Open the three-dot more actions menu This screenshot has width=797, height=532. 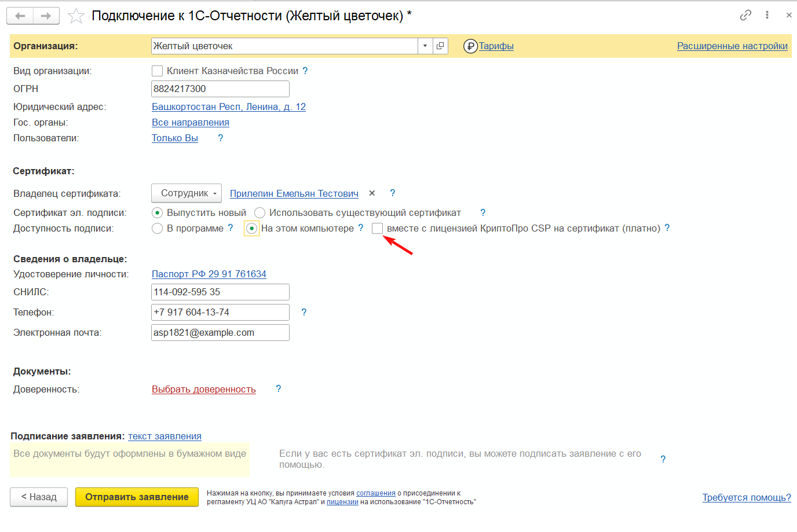pos(767,15)
